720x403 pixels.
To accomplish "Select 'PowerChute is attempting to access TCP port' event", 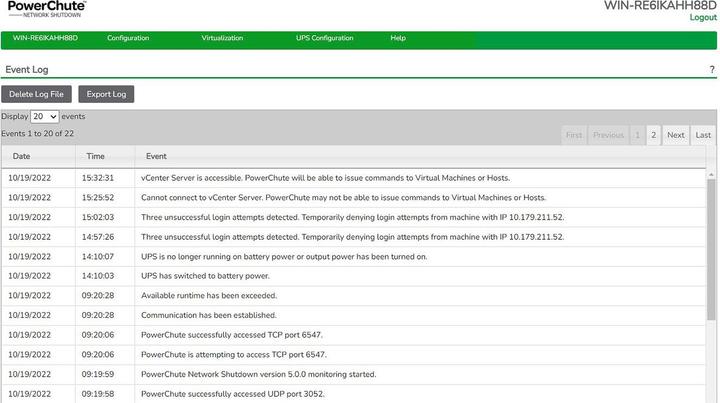I will 354,355.
